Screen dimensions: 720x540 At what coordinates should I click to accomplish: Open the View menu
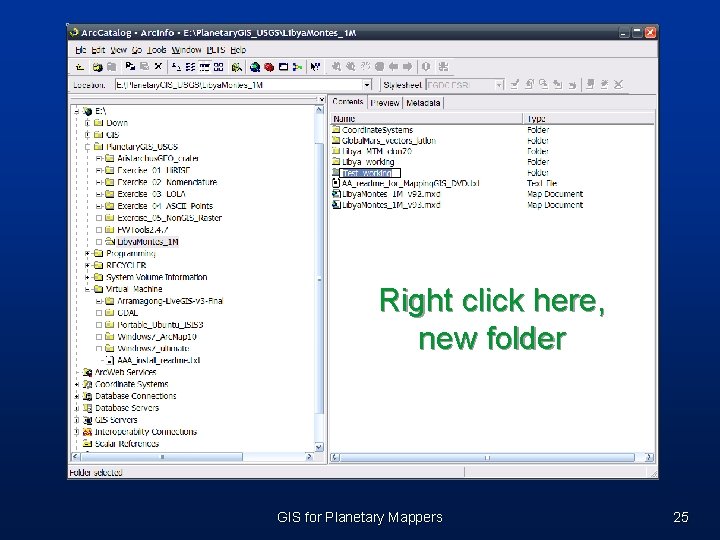[x=118, y=50]
